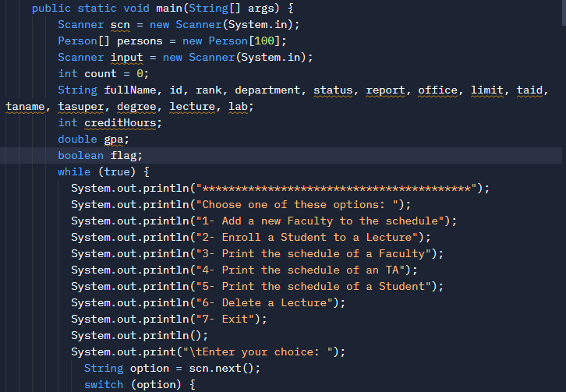The image size is (566, 392).
Task: Click 'department' in the String declaration
Action: point(267,90)
